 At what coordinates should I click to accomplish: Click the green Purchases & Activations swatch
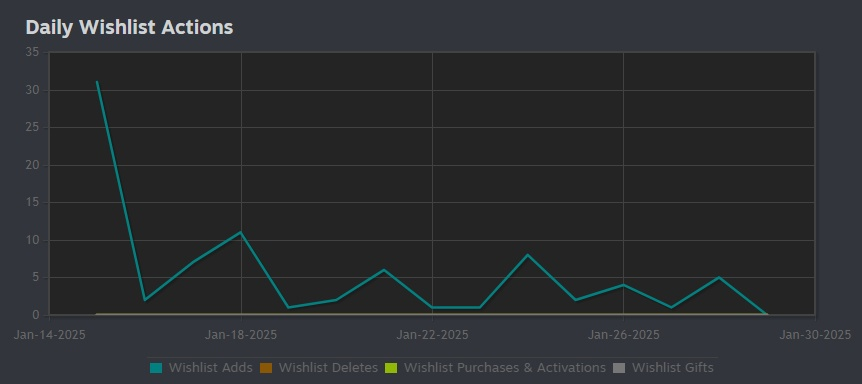click(391, 368)
